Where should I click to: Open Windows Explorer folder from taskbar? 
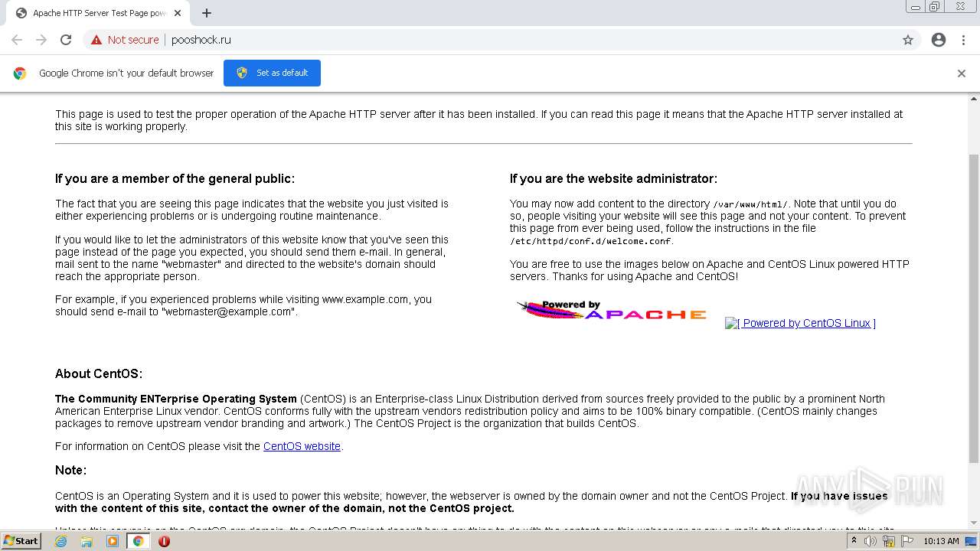tap(87, 541)
